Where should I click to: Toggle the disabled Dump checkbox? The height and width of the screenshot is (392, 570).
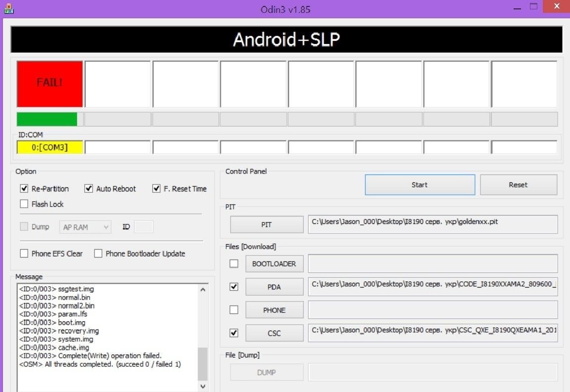click(x=24, y=226)
